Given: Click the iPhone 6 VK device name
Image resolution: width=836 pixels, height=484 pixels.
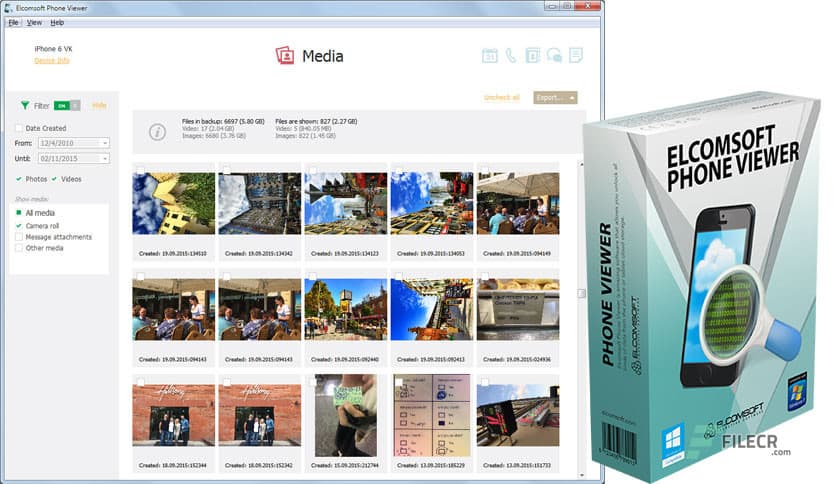Looking at the screenshot, I should pos(53,49).
